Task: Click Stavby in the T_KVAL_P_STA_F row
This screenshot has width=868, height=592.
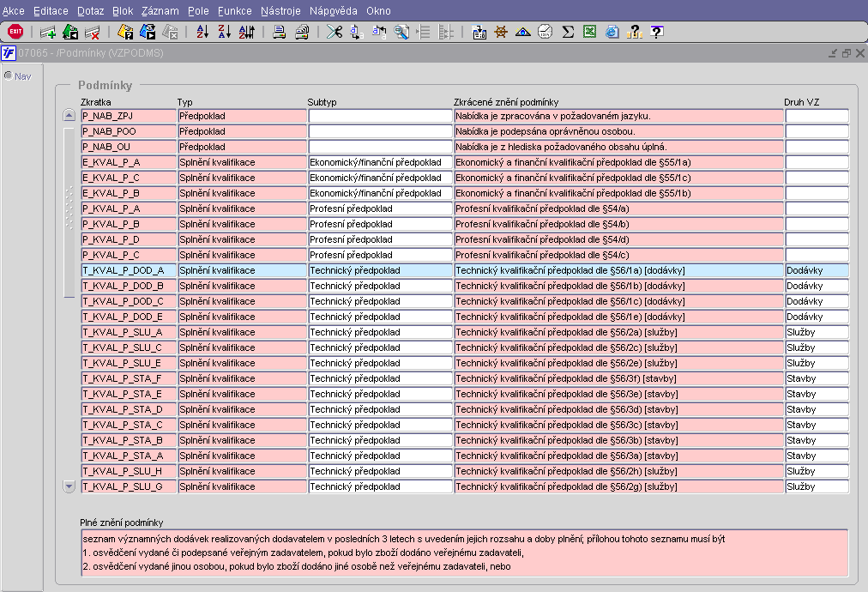Action: (x=817, y=378)
